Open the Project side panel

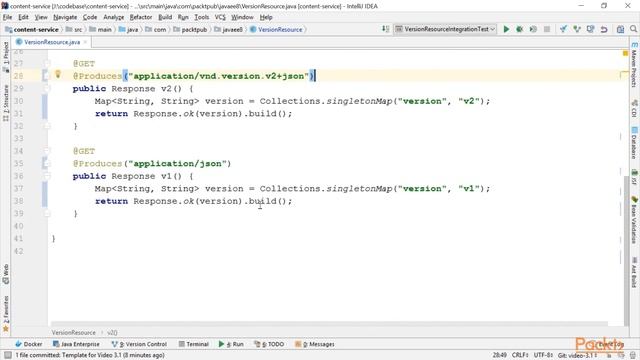(x=6, y=57)
